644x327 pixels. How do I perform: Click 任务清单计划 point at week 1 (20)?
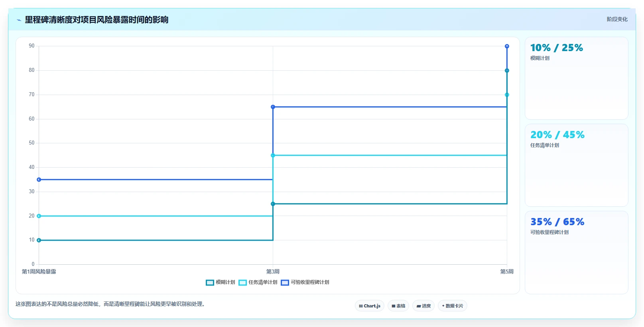point(39,216)
